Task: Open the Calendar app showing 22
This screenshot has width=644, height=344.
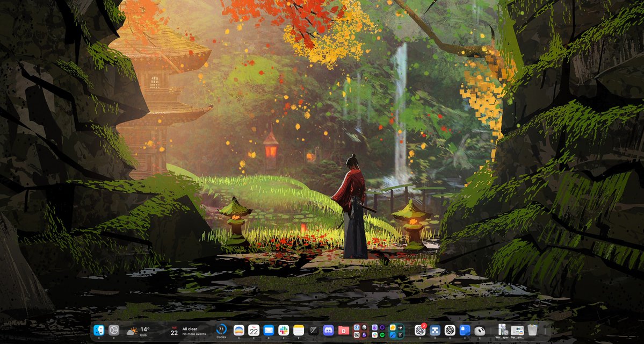Action: [x=254, y=330]
